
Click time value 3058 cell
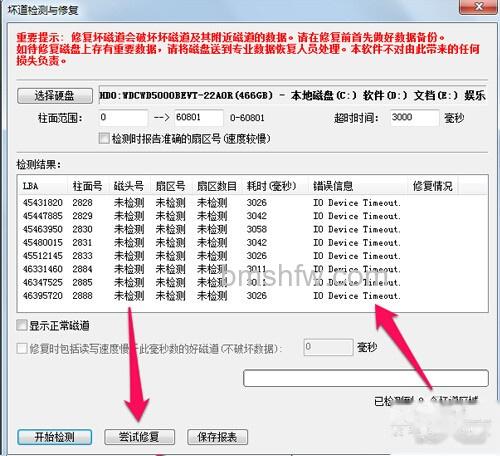(257, 229)
